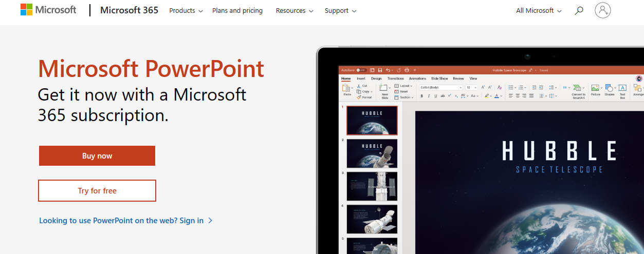Click the save icon in PowerPoint preview

(380, 70)
